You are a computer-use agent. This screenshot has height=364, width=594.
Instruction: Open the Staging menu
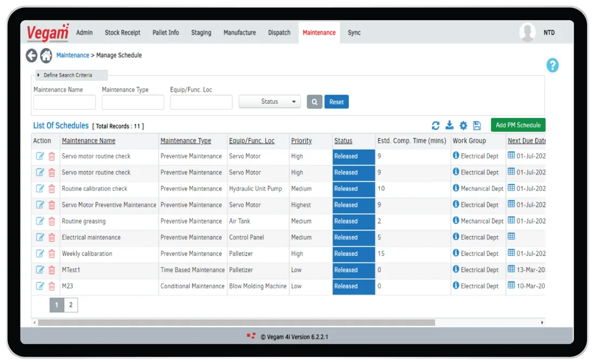pos(201,32)
